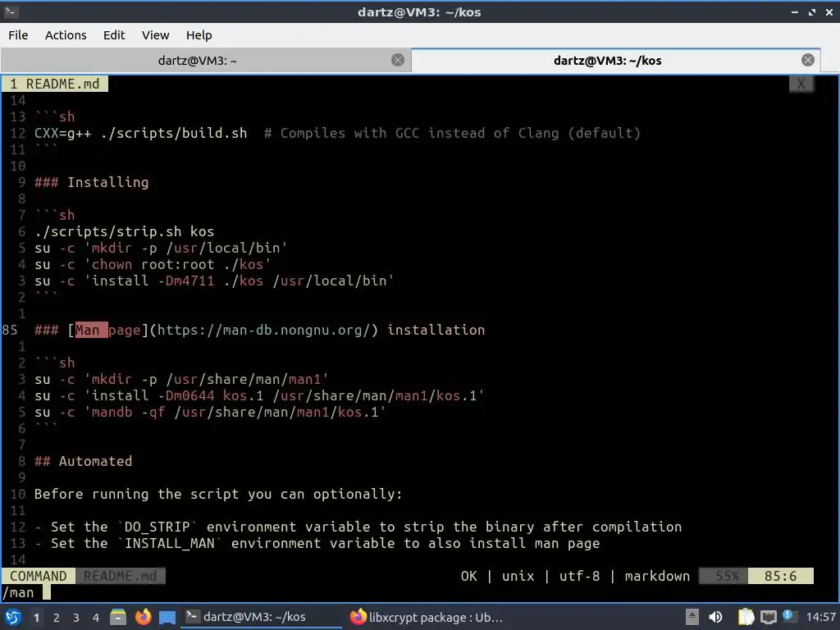Image resolution: width=840 pixels, height=630 pixels.
Task: Click the 'install -Dm4711' command line
Action: (x=214, y=281)
